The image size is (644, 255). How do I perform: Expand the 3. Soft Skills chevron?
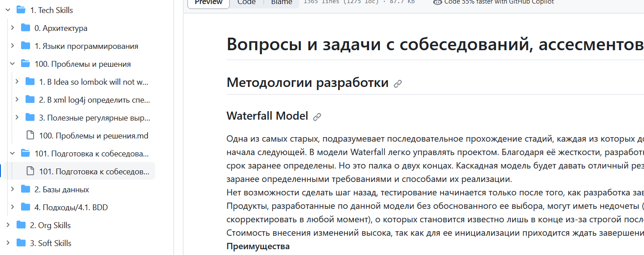[8, 243]
